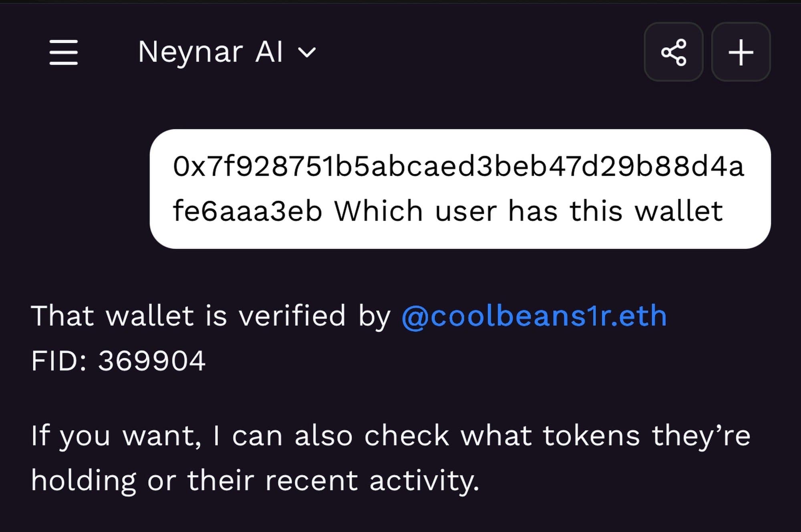Click the 'holding or their recent activity' line
This screenshot has width=801, height=532.
pos(255,480)
